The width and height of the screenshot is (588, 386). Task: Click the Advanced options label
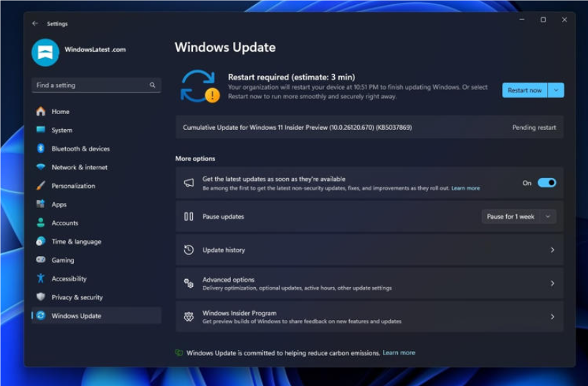[228, 280]
